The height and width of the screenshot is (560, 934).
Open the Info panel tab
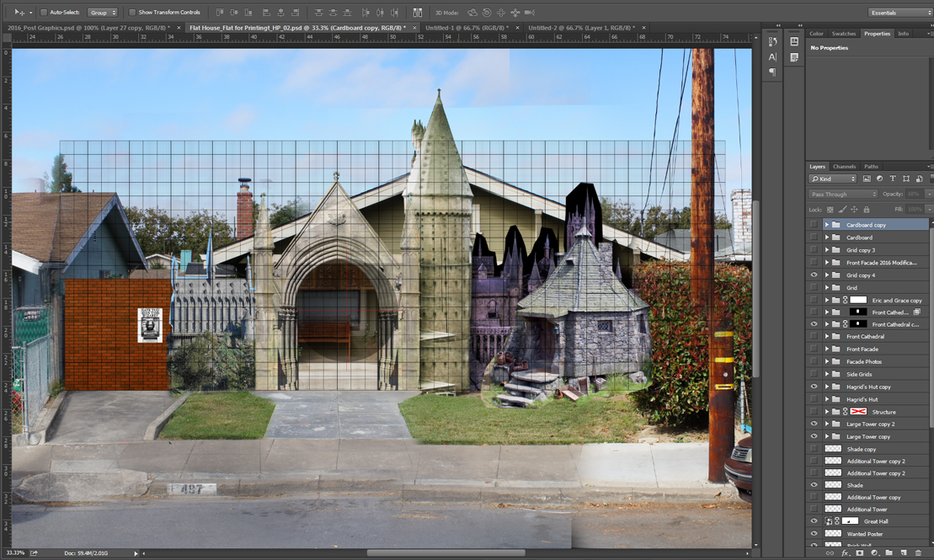click(x=903, y=34)
